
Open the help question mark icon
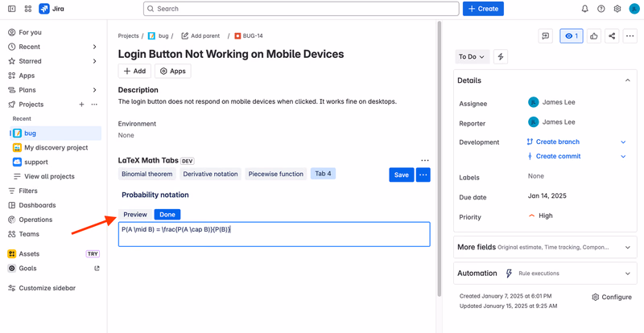(x=601, y=9)
